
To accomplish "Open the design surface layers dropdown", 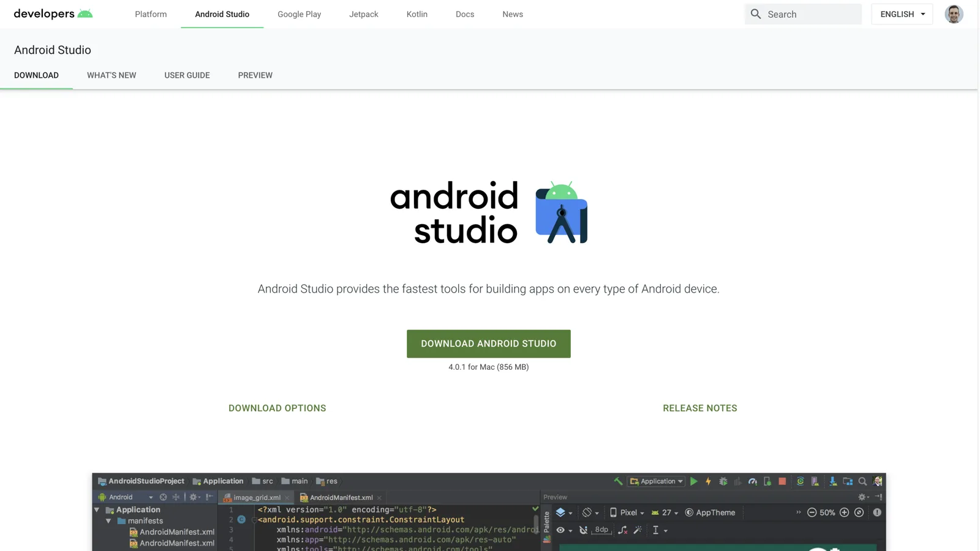I will pos(563,512).
